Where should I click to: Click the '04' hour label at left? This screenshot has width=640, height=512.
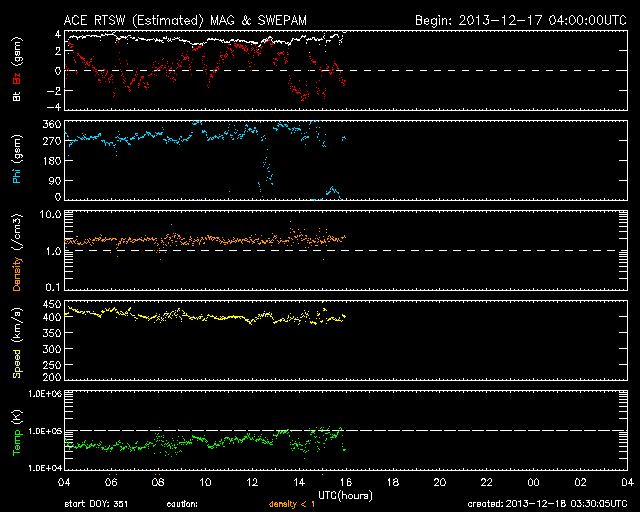click(x=64, y=483)
